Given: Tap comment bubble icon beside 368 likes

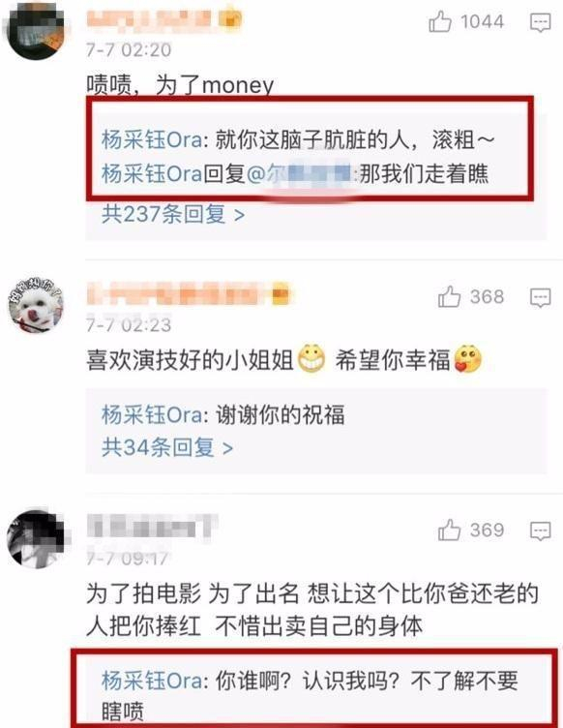Looking at the screenshot, I should [x=541, y=297].
